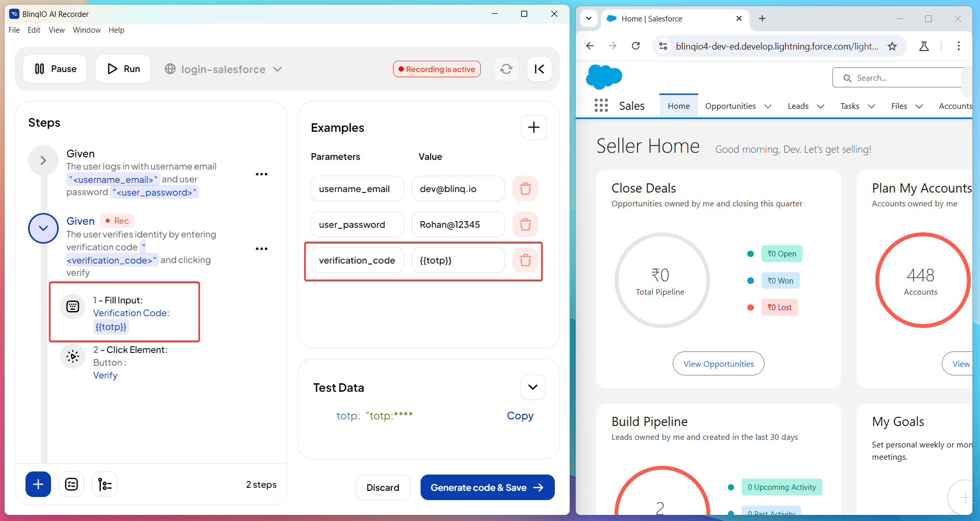Screen dimensions: 980x521
Task: Close the Home | Salesforce browser tab
Action: point(739,18)
